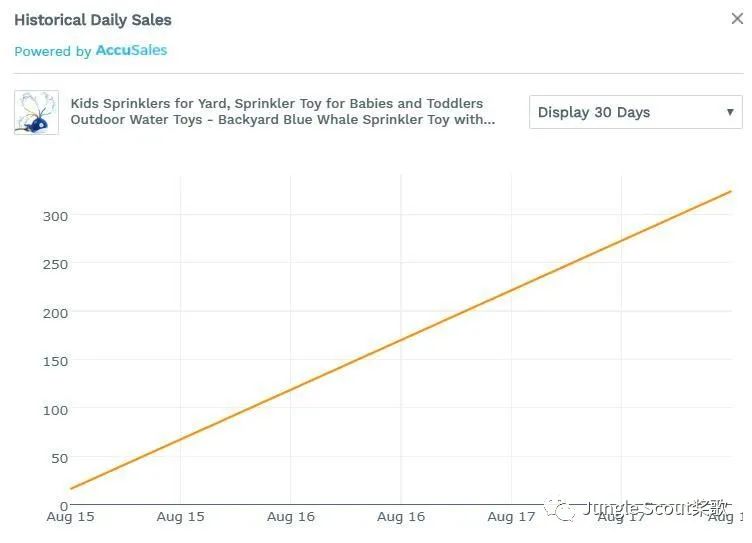
Task: Click the blue whale sprinkler product thumbnail
Action: click(x=36, y=112)
